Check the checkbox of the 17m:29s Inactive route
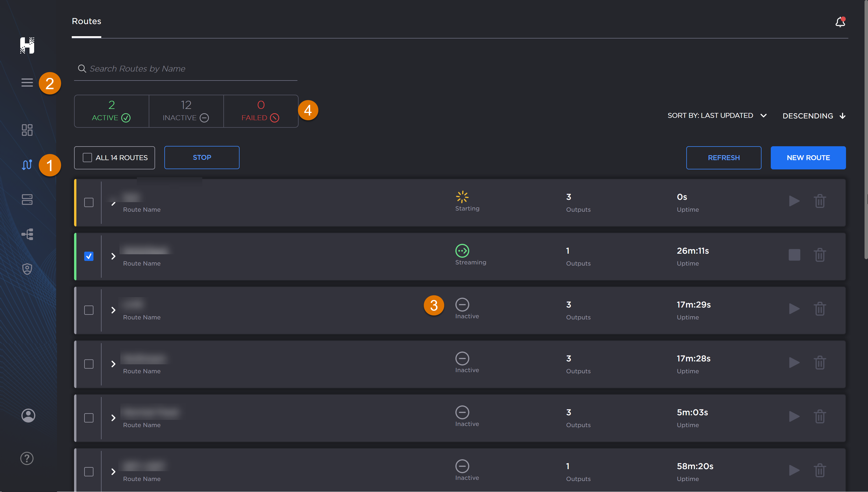868x492 pixels. [89, 310]
